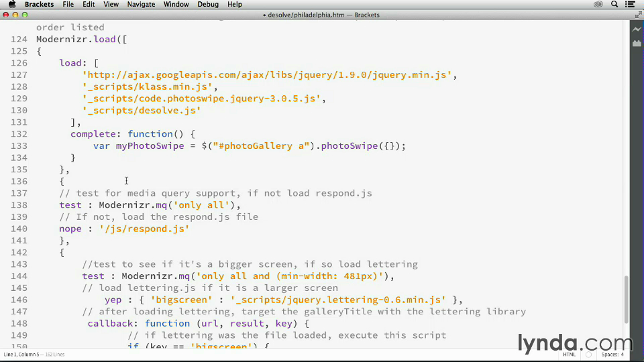The width and height of the screenshot is (644, 362).
Task: Click the 'only all' string on line 138
Action: (201, 205)
